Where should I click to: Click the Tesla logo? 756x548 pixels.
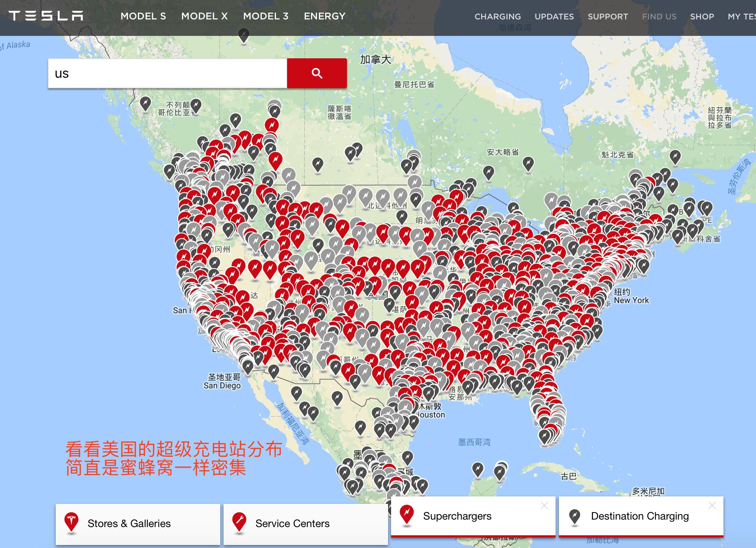click(x=46, y=16)
